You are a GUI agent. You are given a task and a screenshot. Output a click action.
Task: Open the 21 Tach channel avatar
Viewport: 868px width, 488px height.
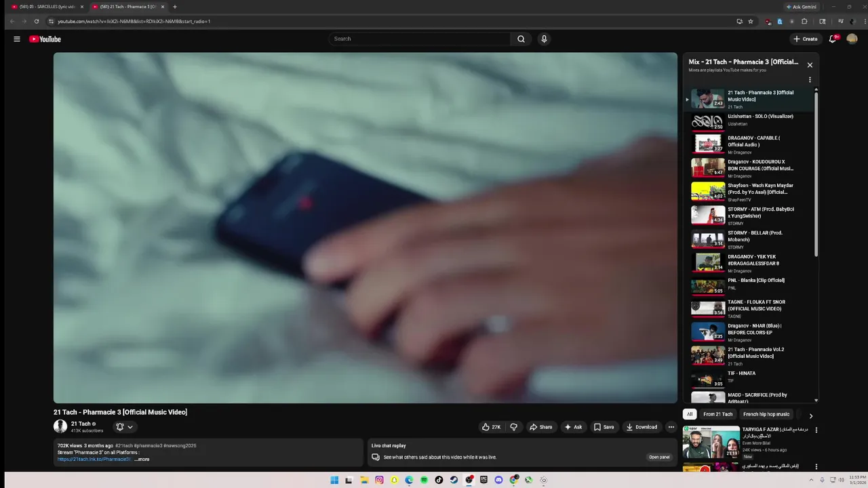[x=60, y=426]
